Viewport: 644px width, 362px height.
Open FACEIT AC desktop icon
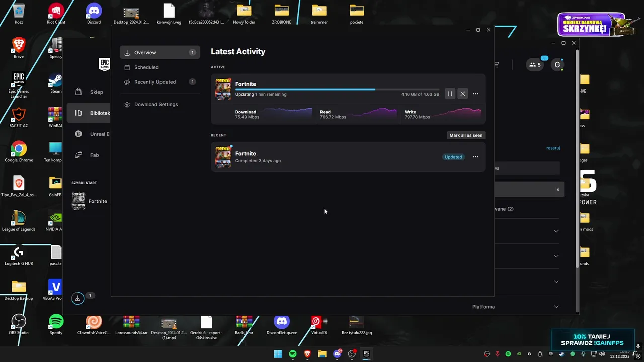[19, 117]
